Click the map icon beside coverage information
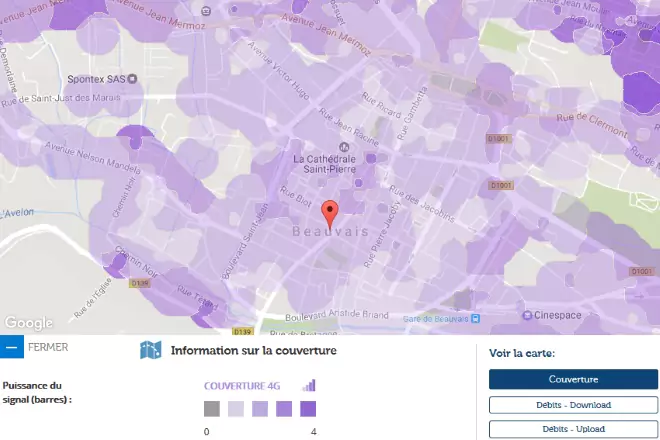 point(151,350)
